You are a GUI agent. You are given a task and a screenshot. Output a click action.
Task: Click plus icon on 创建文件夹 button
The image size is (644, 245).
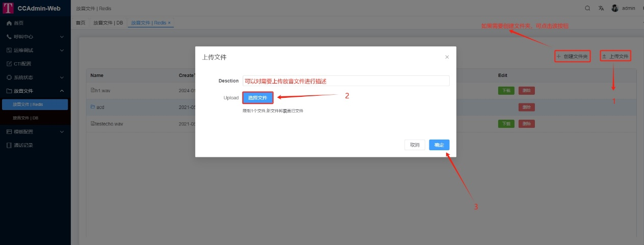559,56
